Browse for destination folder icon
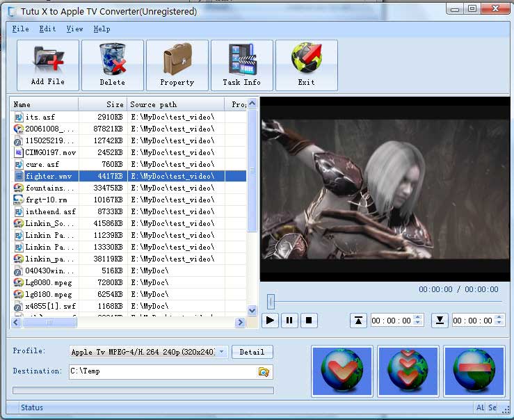514x420 pixels. click(x=264, y=371)
